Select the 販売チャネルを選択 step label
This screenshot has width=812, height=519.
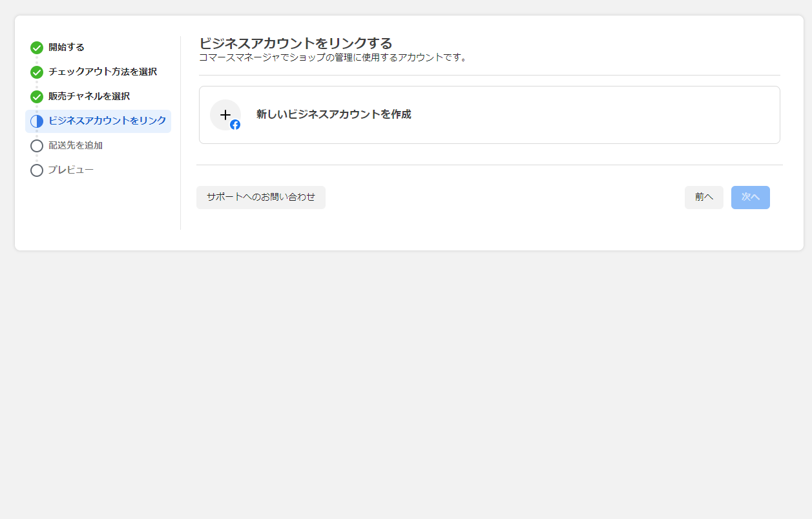tap(89, 96)
